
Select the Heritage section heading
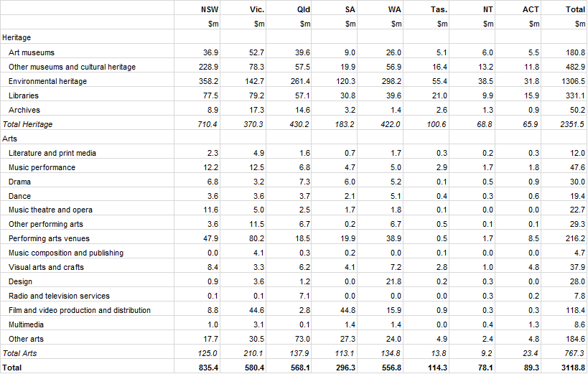pyautogui.click(x=17, y=37)
